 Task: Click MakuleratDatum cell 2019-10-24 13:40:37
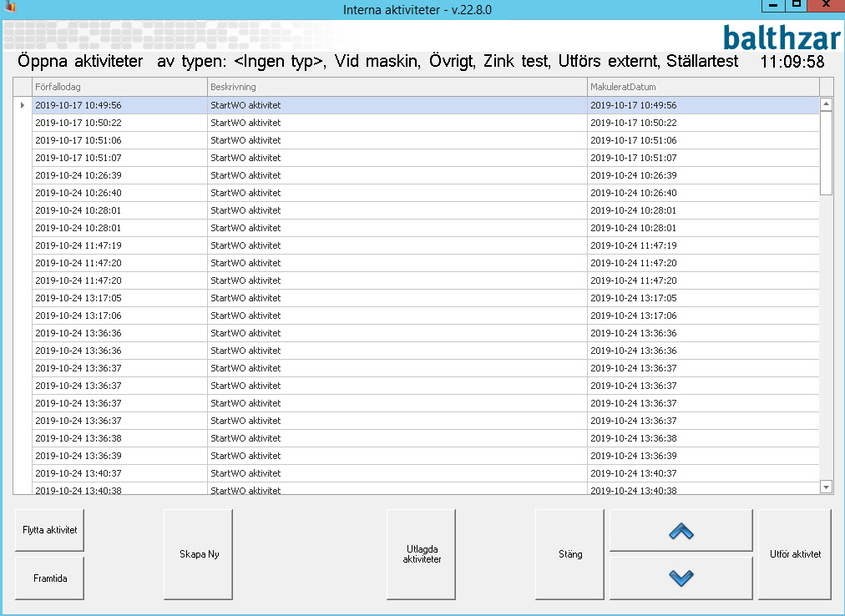703,473
